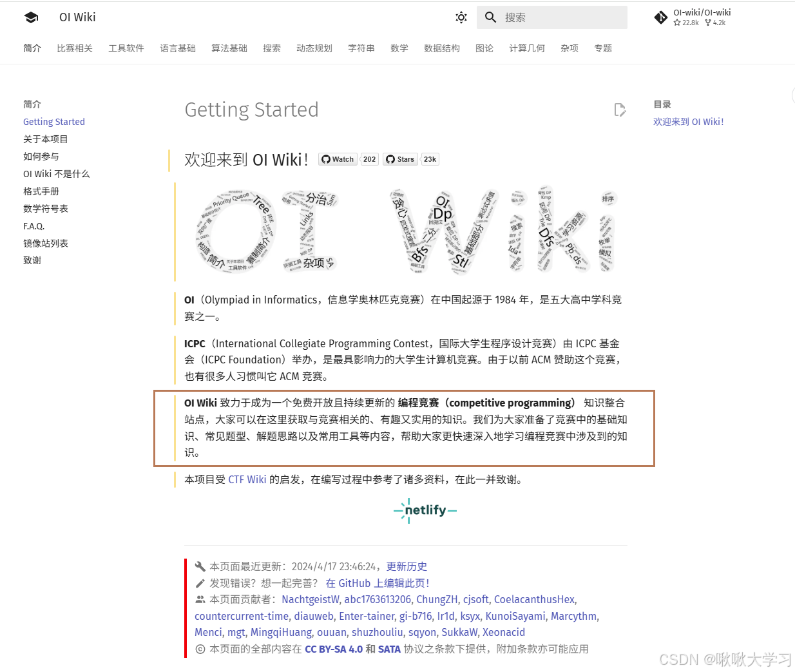The height and width of the screenshot is (672, 795).
Task: Open F.A.Q. in the sidebar
Action: point(34,226)
